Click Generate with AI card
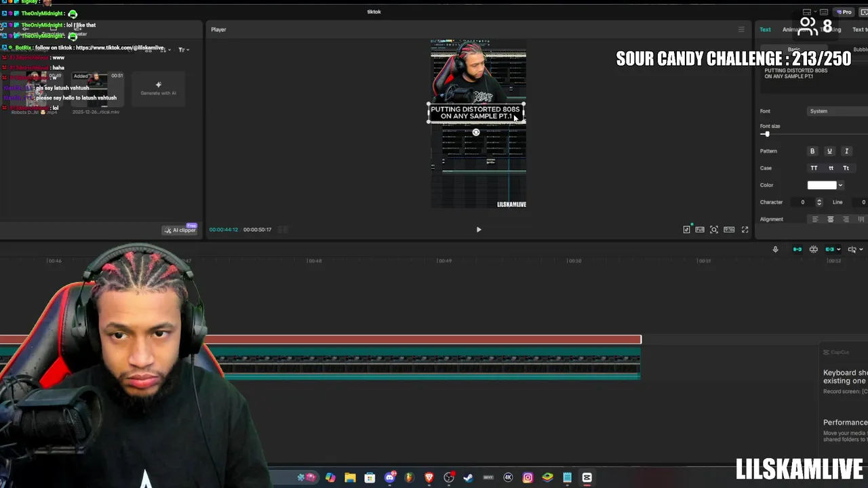868x488 pixels. pyautogui.click(x=158, y=89)
